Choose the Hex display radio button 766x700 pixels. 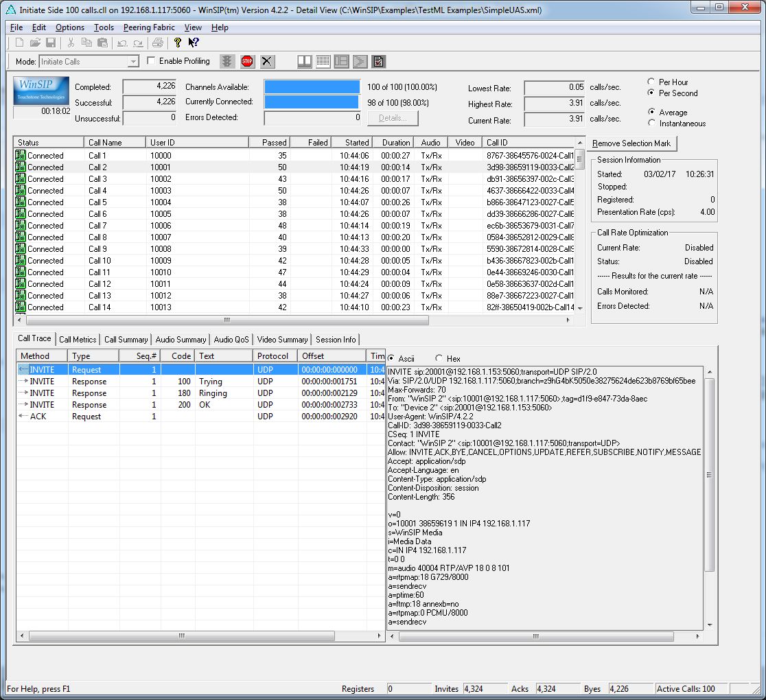coord(439,358)
